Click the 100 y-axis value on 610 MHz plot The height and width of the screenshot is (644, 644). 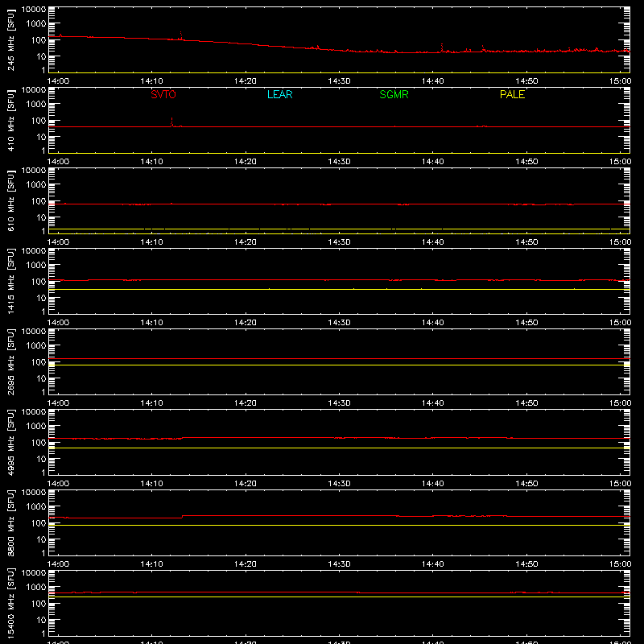pyautogui.click(x=39, y=201)
